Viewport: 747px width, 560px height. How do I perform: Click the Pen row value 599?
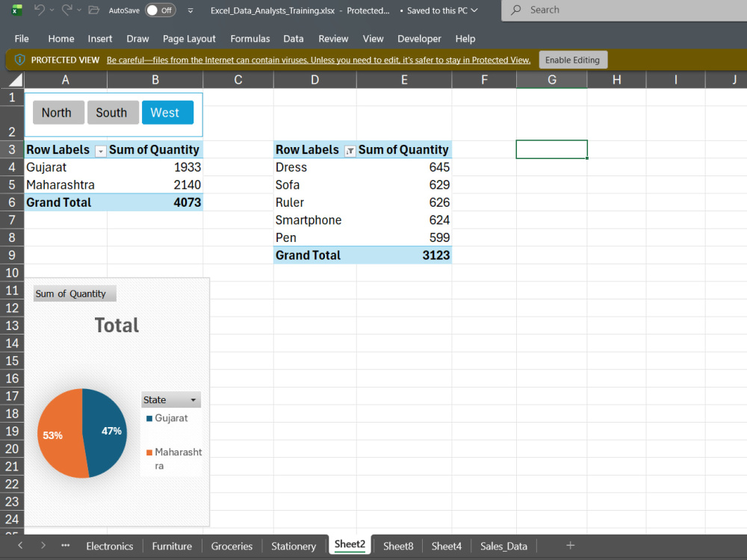point(404,237)
